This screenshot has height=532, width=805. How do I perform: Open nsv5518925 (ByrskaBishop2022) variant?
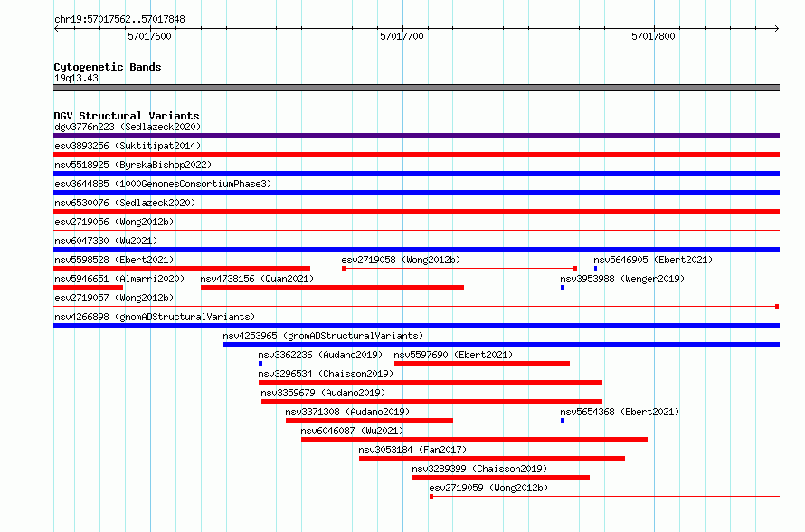[133, 165]
